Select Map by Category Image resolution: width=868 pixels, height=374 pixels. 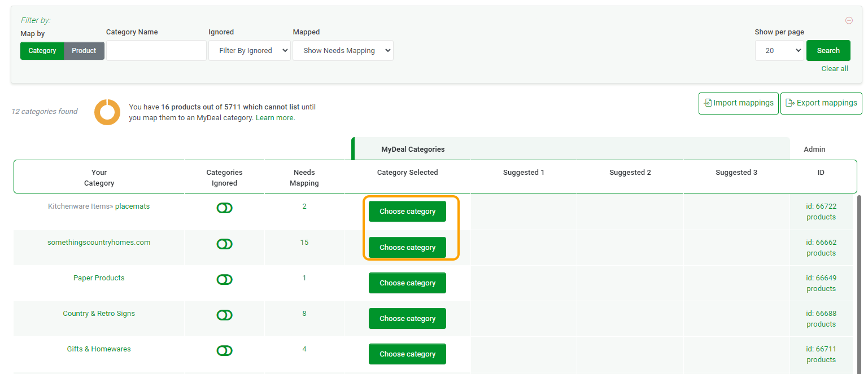click(x=42, y=51)
